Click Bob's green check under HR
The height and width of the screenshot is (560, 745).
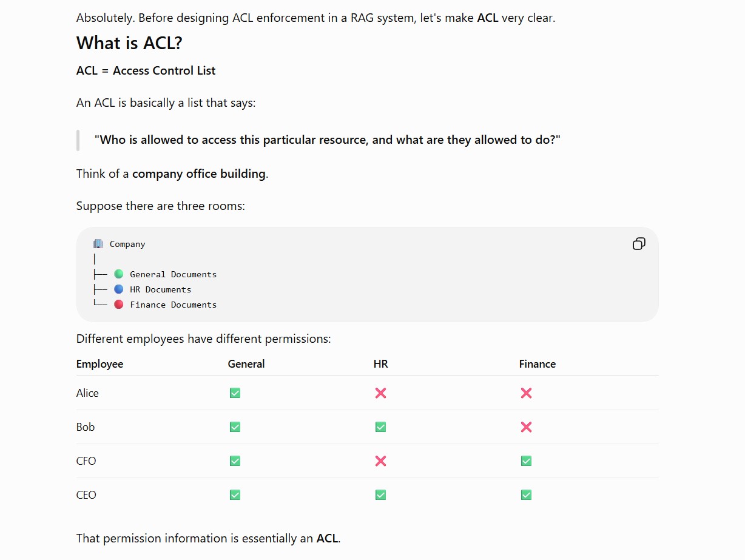pos(380,427)
